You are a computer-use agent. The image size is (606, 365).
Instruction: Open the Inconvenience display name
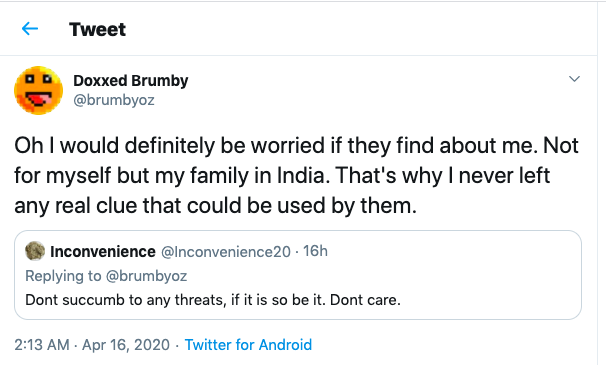click(x=103, y=252)
